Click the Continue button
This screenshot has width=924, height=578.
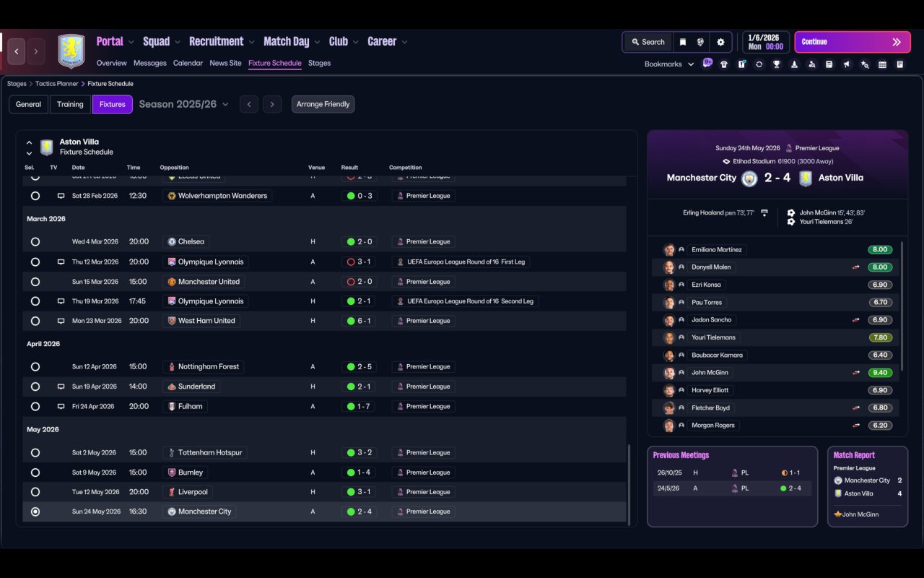tap(851, 42)
